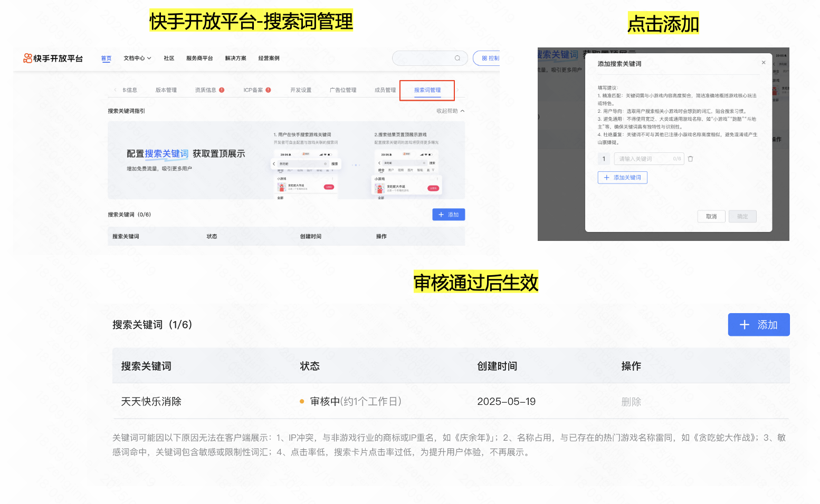Image resolution: width=820 pixels, height=504 pixels.
Task: Click 添加 button beside 搜索关键词 (0/6)
Action: click(449, 215)
